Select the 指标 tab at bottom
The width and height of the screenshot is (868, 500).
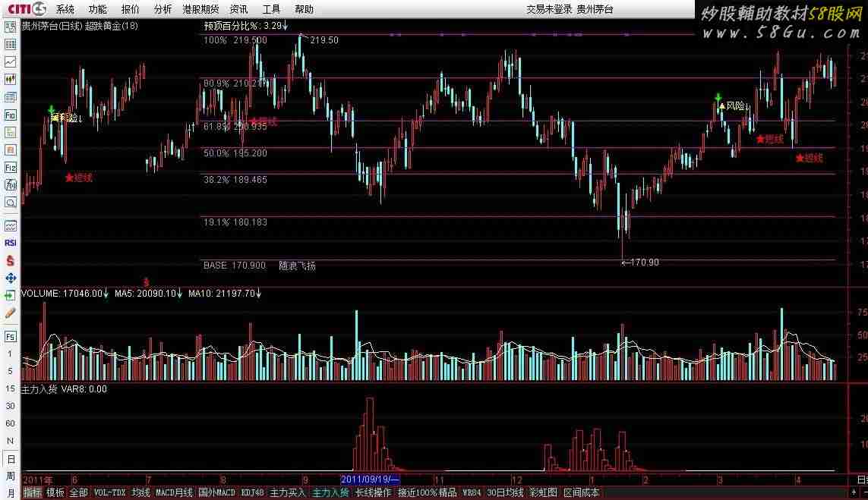[32, 492]
